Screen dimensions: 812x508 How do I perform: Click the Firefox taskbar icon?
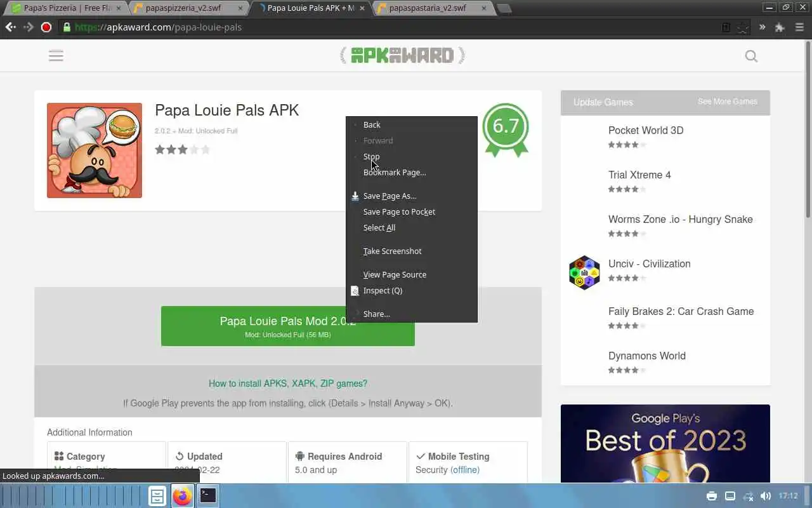tap(182, 496)
